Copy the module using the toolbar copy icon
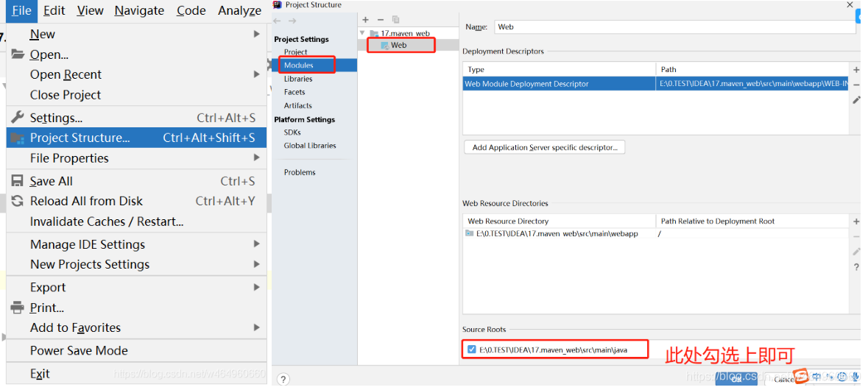The image size is (868, 390). coord(395,20)
